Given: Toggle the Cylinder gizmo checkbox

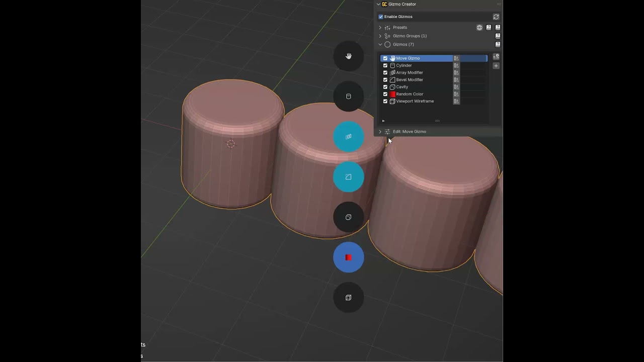Looking at the screenshot, I should [x=385, y=65].
